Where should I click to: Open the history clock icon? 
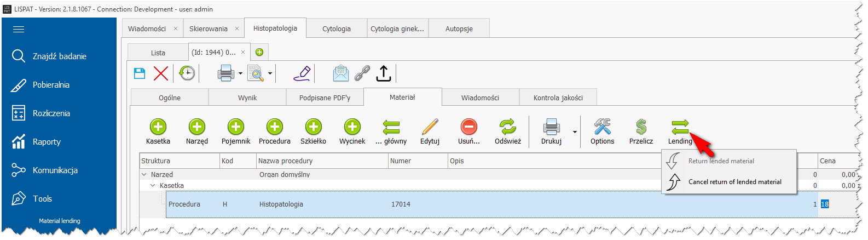(187, 73)
